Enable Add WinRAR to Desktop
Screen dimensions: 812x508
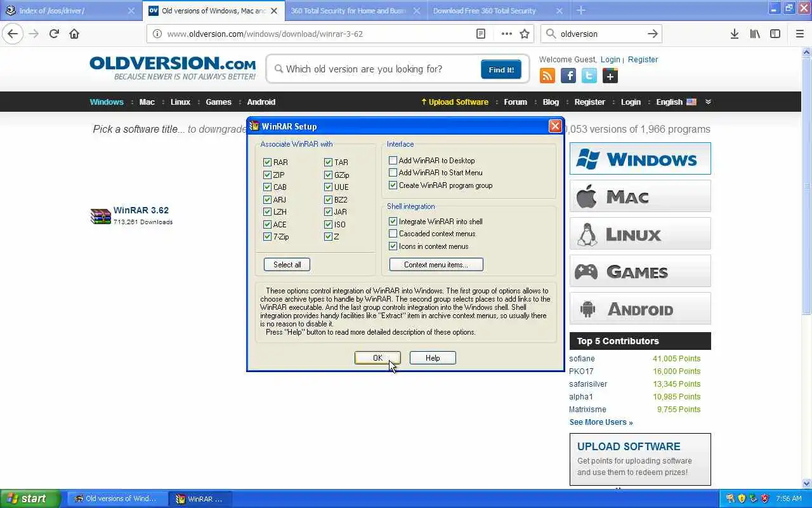[393, 161]
